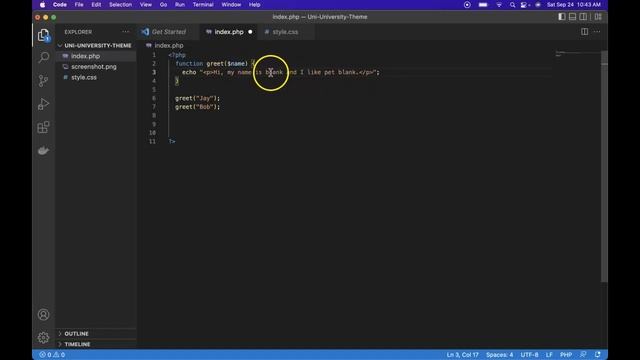
Task: Click errors and warnings status indicator
Action: click(x=52, y=355)
